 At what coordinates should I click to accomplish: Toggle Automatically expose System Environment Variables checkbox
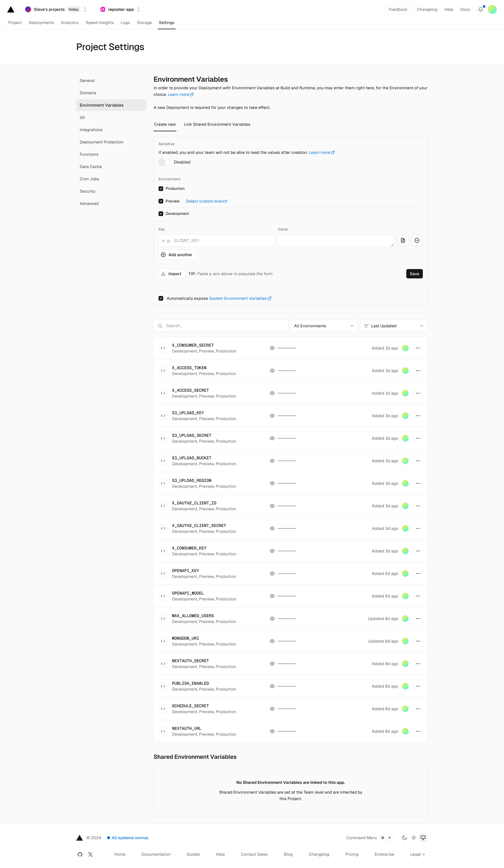(x=161, y=298)
